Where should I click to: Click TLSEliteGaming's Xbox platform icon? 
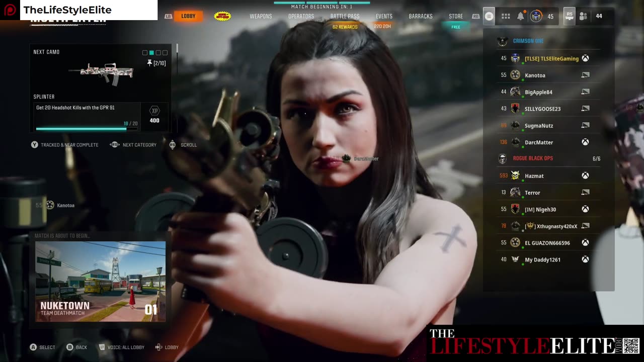pyautogui.click(x=585, y=58)
